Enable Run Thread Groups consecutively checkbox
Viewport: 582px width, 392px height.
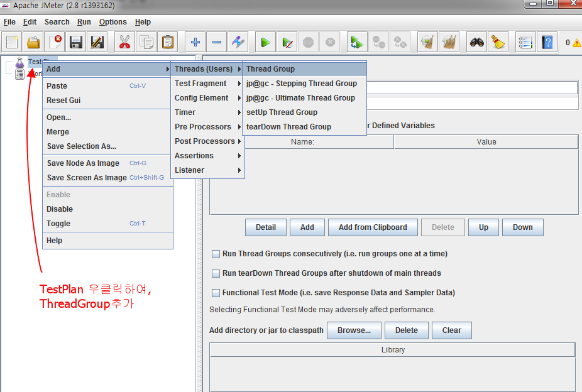[216, 254]
